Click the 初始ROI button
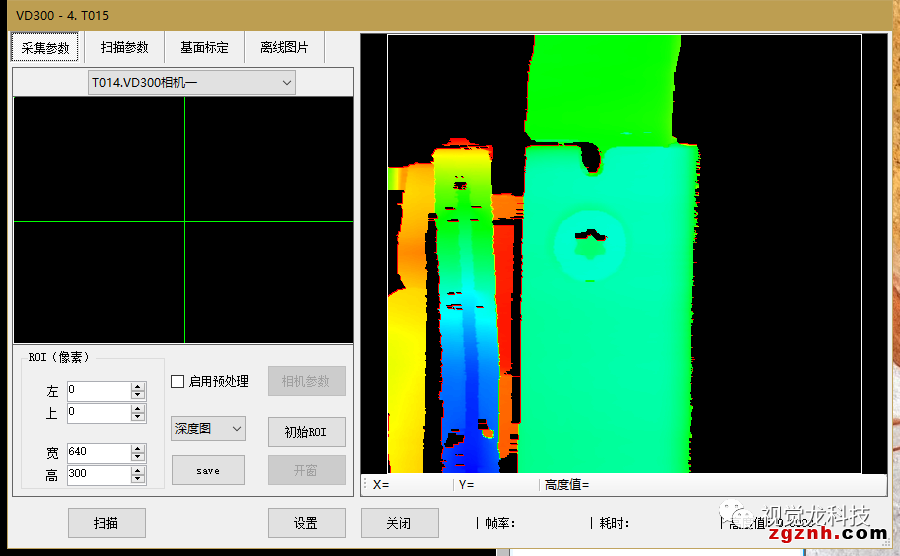The height and width of the screenshot is (556, 900). pos(306,432)
